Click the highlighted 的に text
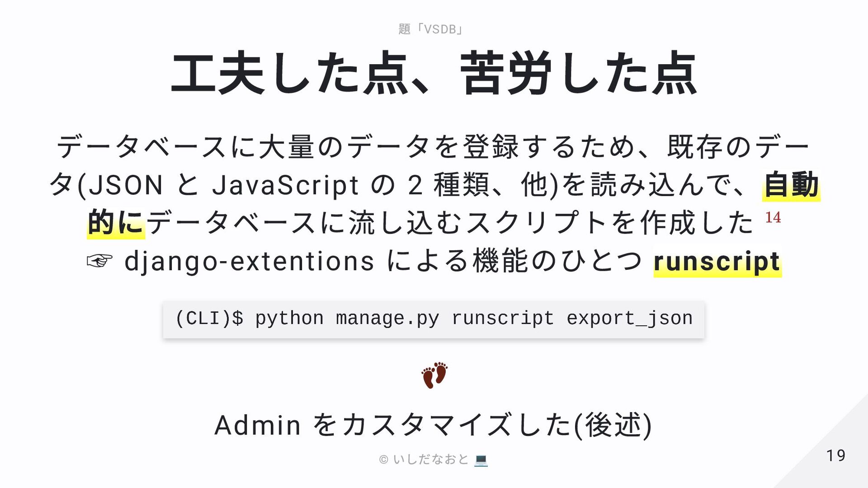Image resolution: width=868 pixels, height=488 pixels. click(116, 223)
